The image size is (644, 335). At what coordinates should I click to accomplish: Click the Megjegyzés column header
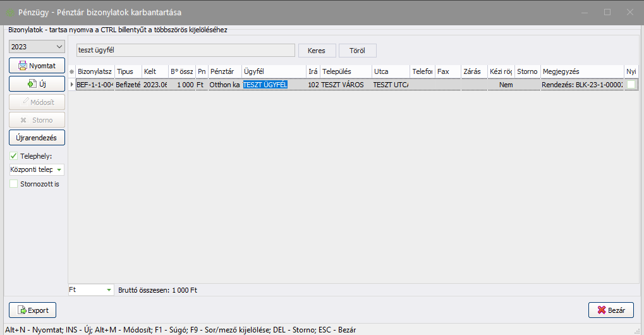coord(581,72)
